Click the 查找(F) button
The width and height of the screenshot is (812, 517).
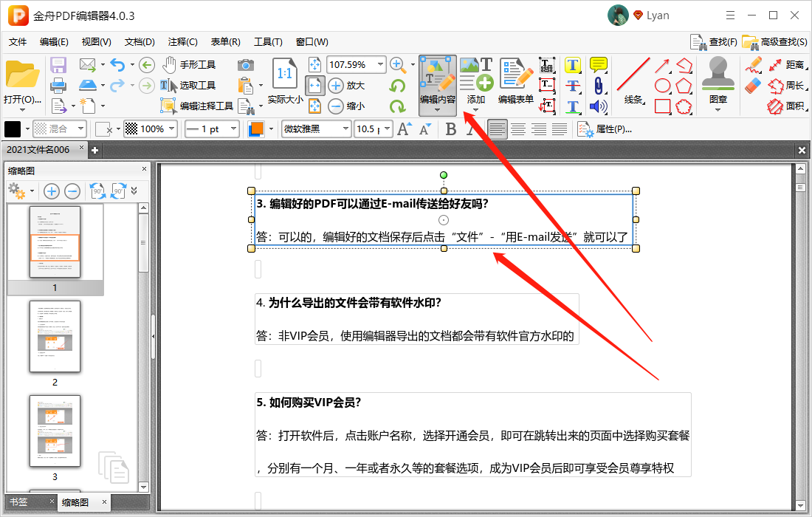pos(714,42)
